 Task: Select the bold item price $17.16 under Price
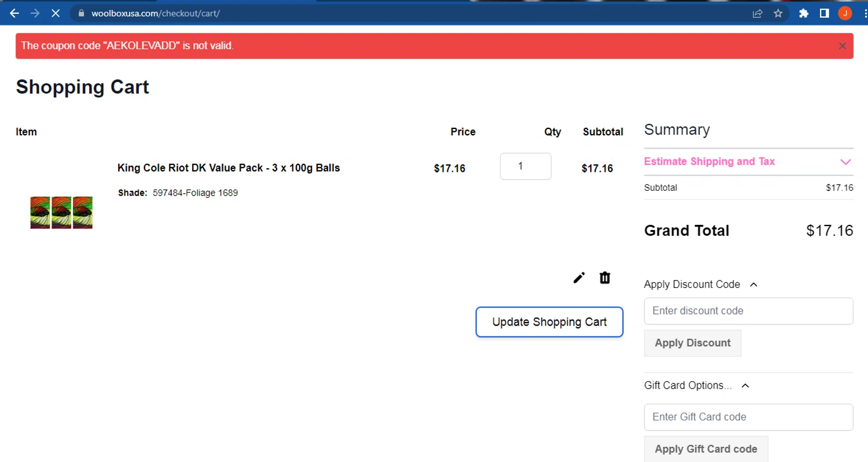coord(450,169)
